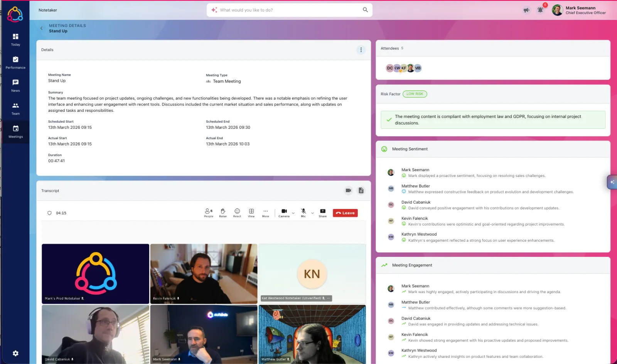Open the Details three-dot menu
Screen dimensions: 617x364
361,50
